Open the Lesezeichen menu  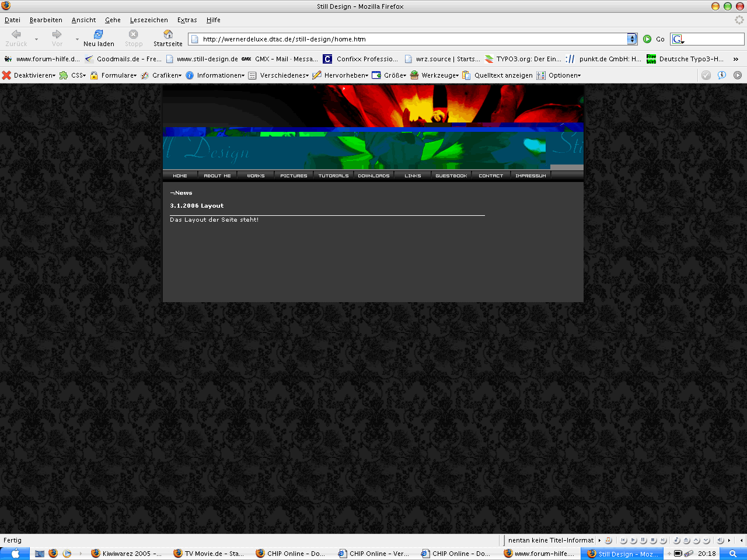[149, 20]
